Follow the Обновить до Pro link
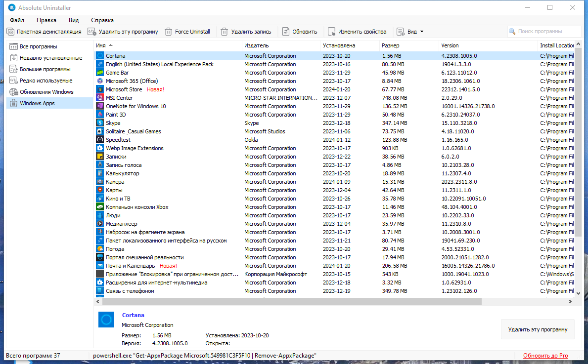588x364 pixels. [545, 356]
